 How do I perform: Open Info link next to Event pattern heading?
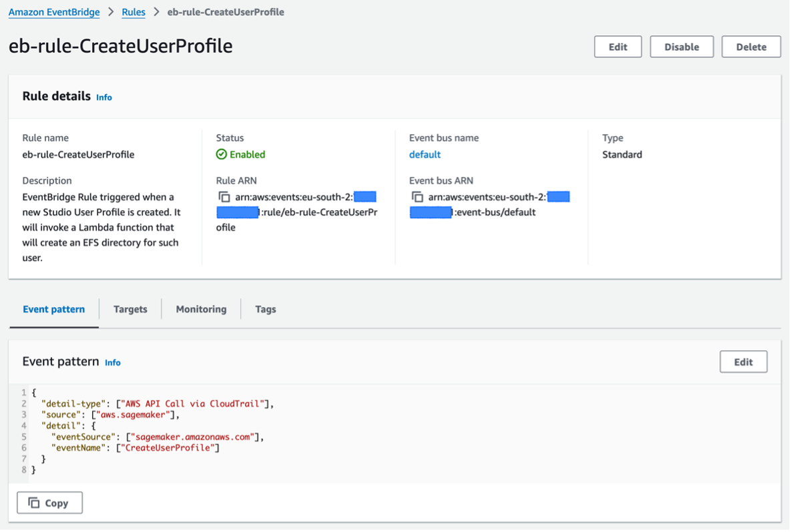tap(113, 362)
